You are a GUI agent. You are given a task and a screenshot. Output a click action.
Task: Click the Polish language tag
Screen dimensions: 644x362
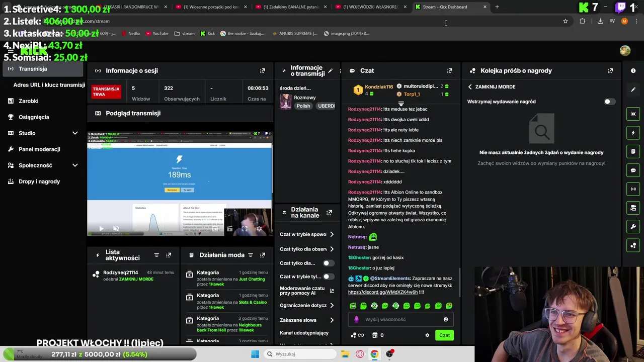(x=303, y=106)
